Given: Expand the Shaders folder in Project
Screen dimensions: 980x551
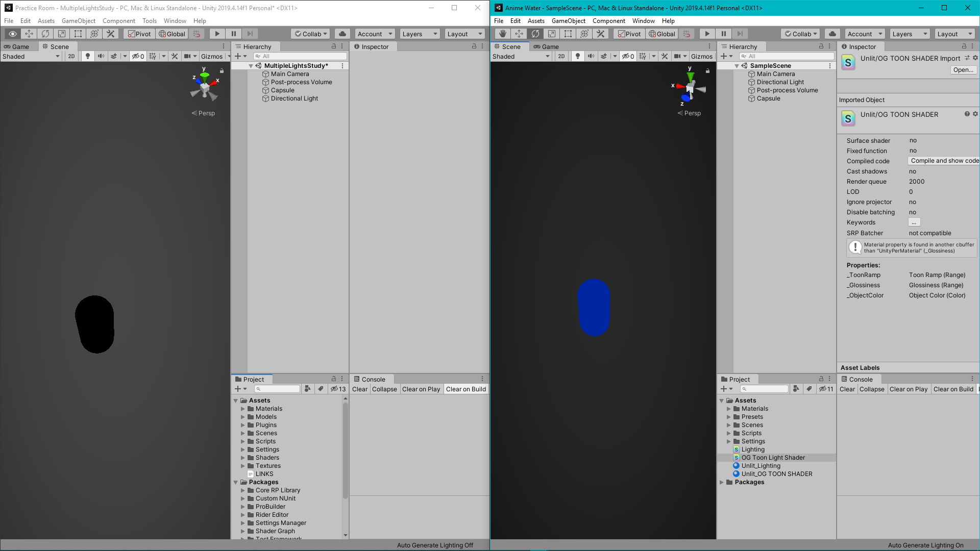Looking at the screenshot, I should (243, 458).
